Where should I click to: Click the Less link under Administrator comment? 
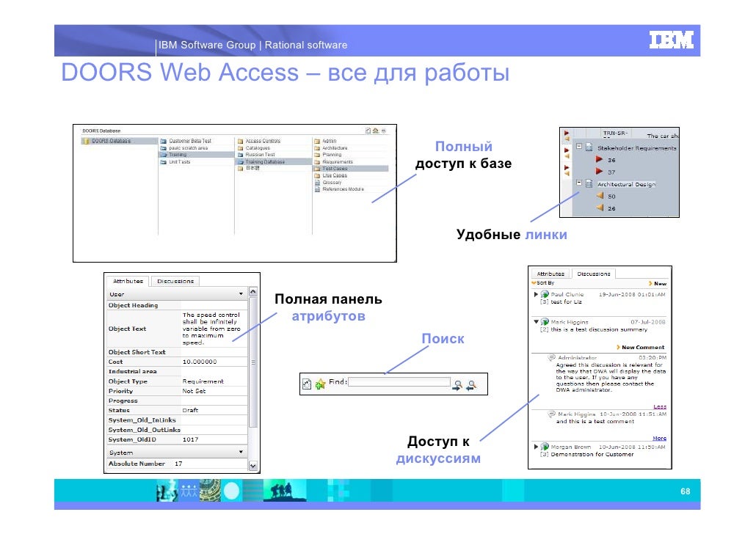coord(660,407)
